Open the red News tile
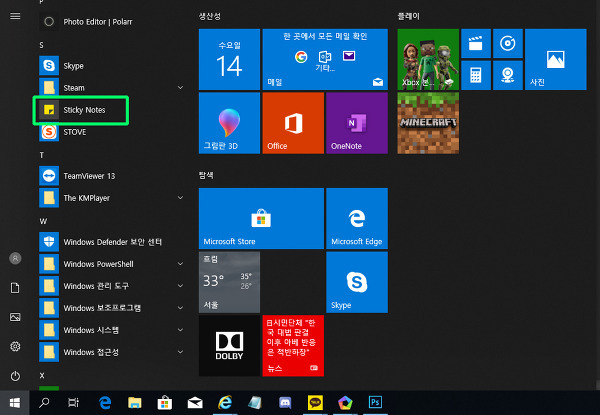 tap(293, 346)
